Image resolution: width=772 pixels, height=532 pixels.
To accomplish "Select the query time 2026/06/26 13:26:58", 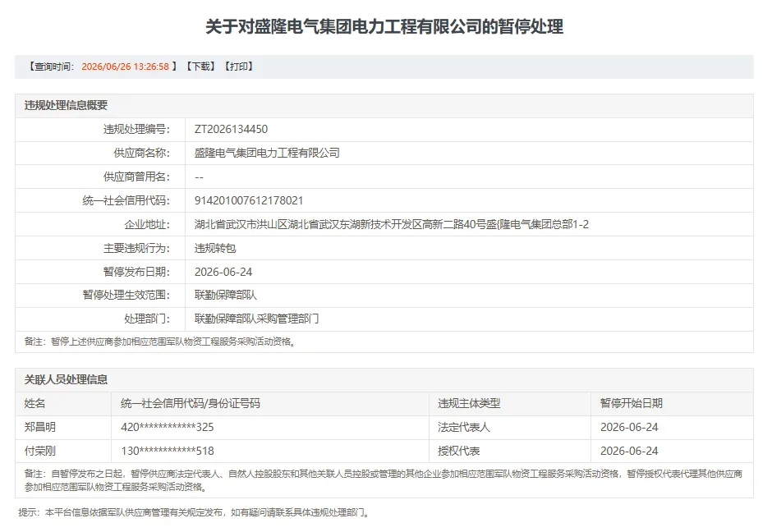I will [125, 66].
